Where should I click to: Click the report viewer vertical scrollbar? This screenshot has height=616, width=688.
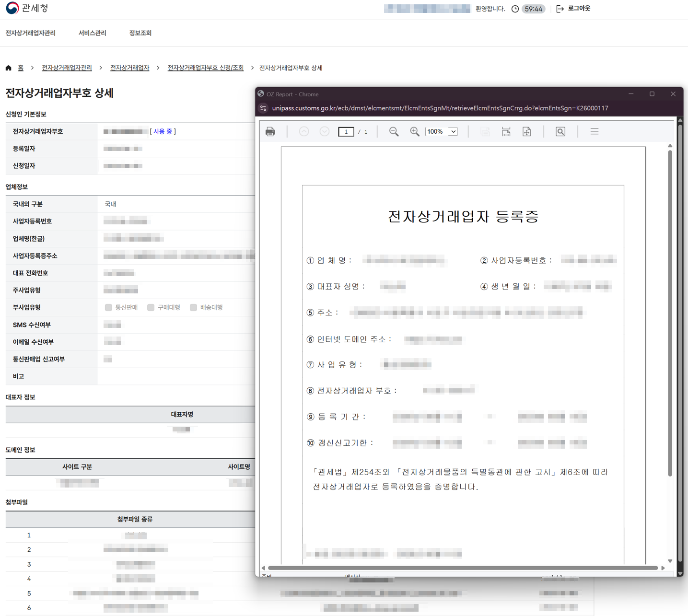pos(670,313)
